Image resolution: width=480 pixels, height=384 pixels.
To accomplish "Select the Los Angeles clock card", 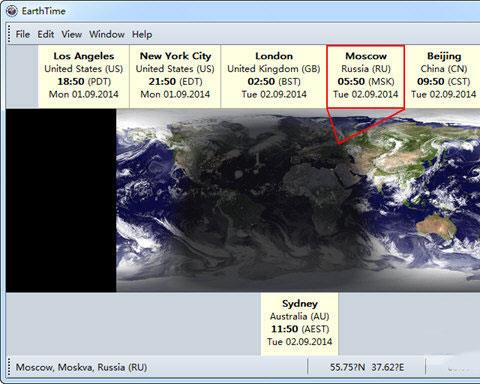I will (x=84, y=76).
